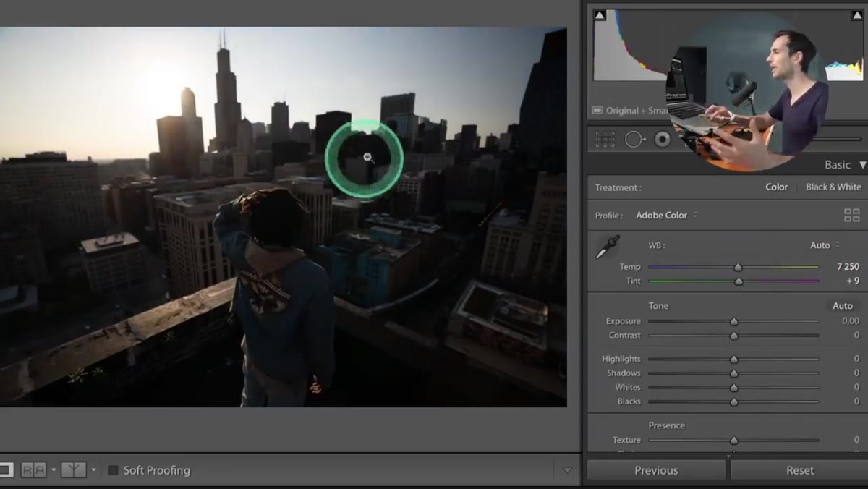Image resolution: width=868 pixels, height=489 pixels.
Task: Toggle the highlight clipping indicator triangle
Action: click(856, 15)
